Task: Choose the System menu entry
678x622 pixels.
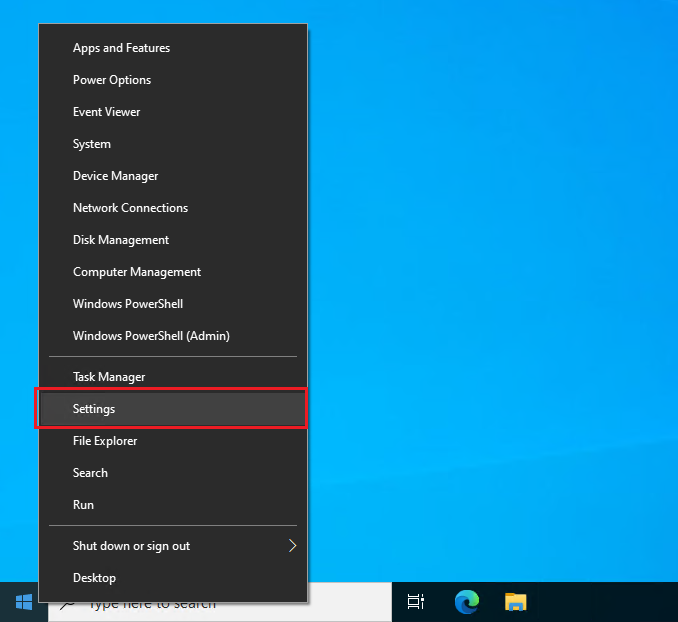Action: [92, 144]
